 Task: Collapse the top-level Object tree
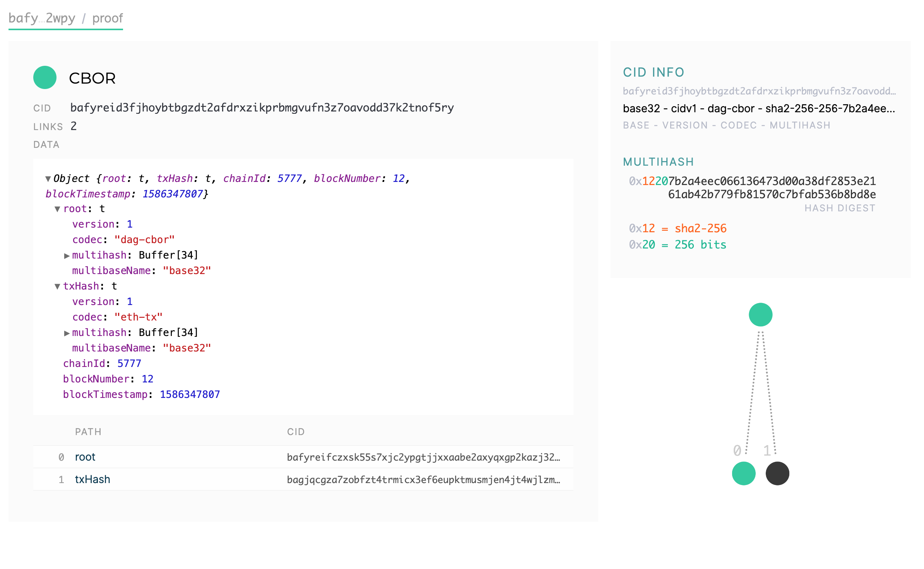click(48, 179)
